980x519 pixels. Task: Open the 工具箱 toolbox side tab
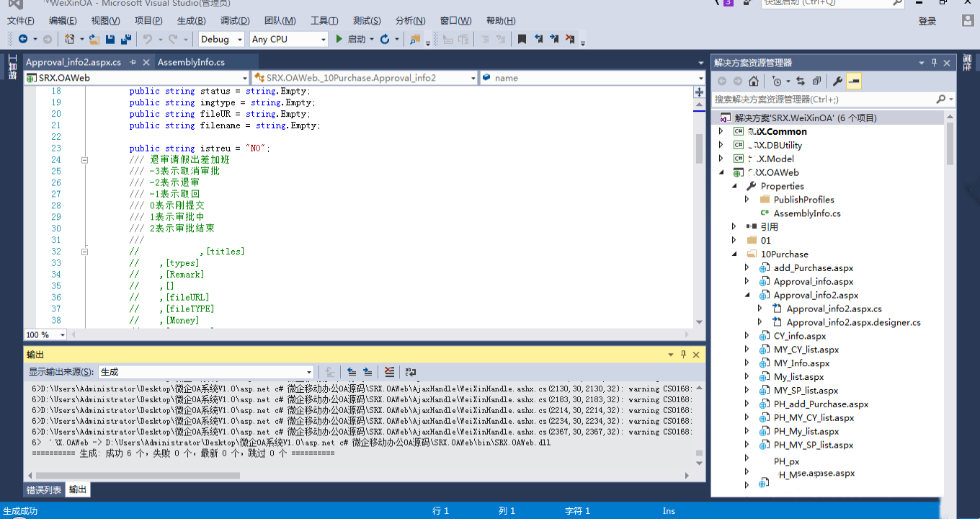click(x=12, y=66)
